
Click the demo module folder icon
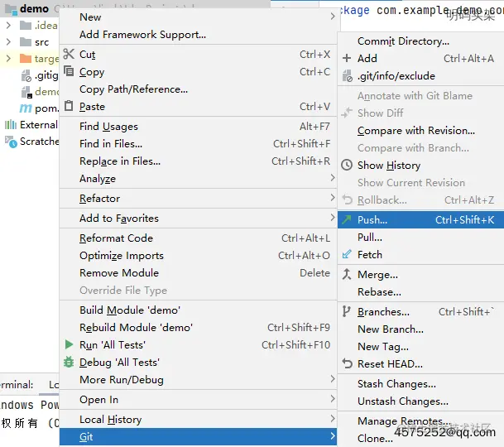pyautogui.click(x=11, y=10)
